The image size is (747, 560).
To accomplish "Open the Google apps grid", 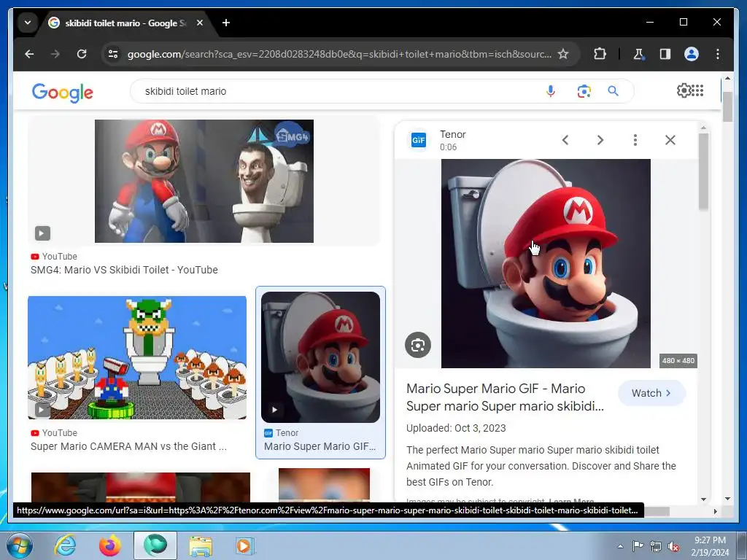I will tap(697, 90).
